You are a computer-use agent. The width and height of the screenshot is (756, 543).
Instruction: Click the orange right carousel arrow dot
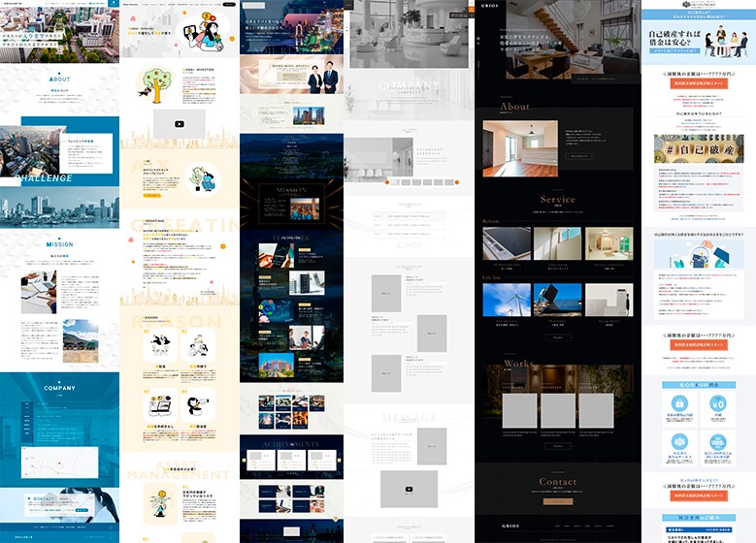(x=456, y=182)
